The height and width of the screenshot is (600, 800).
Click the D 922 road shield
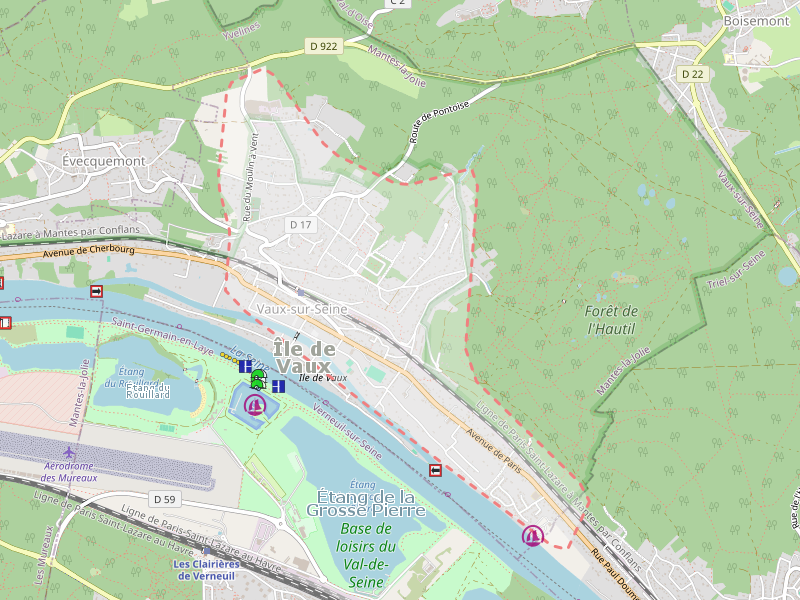(324, 46)
